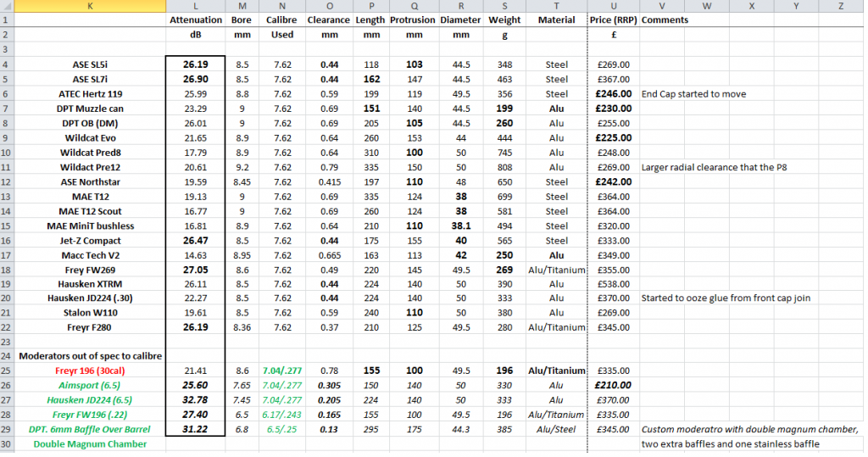Screen dimensions: 868x457
Task: Select the Alu/Steel material cell
Action: 556,429
